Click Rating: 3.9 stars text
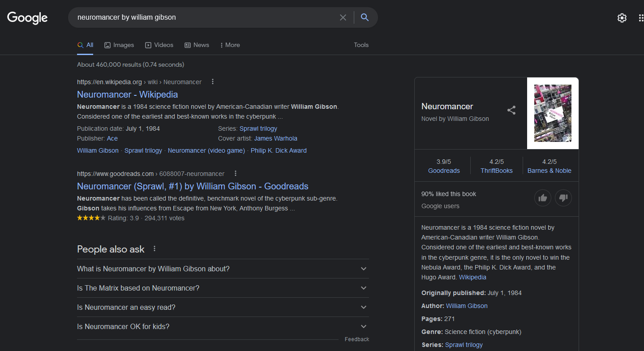 pos(124,218)
